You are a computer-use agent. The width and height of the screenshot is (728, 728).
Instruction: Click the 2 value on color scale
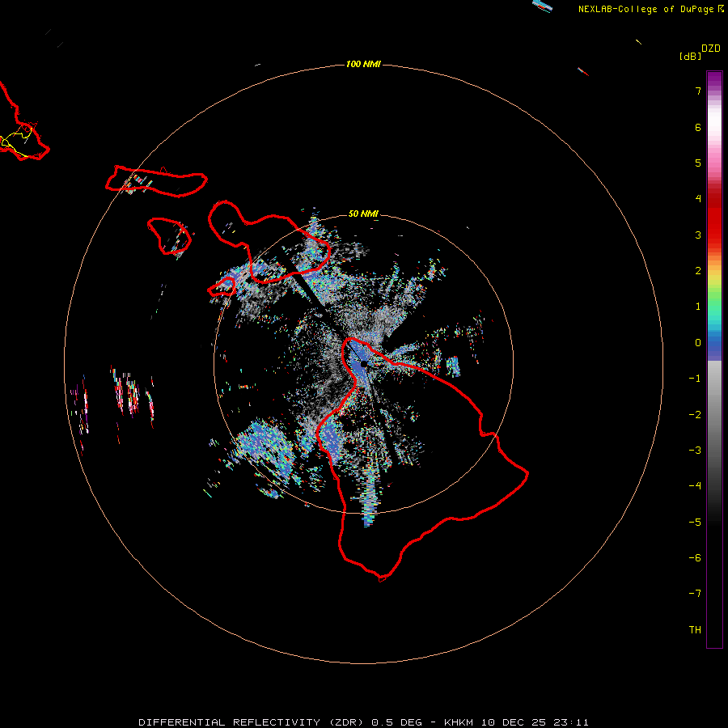tap(698, 271)
